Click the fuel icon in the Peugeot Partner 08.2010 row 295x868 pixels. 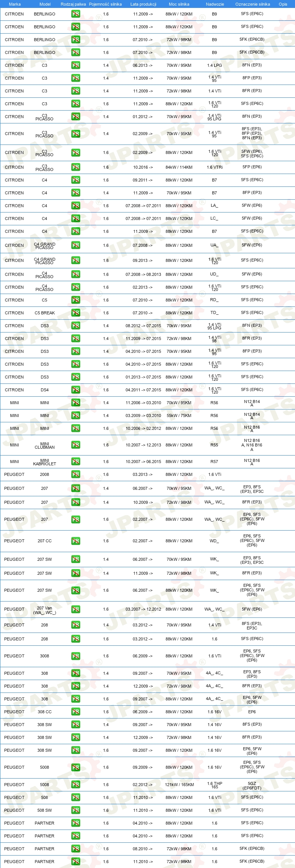click(x=75, y=849)
